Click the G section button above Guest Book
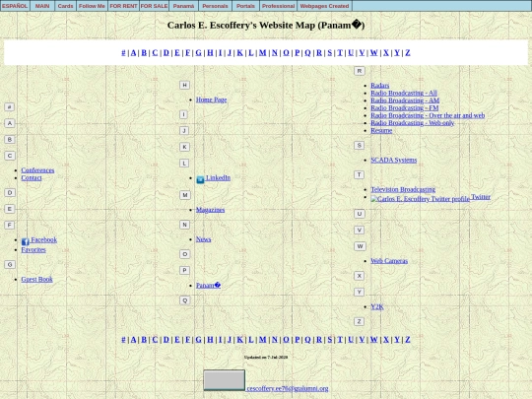The height and width of the screenshot is (399, 532). point(10,264)
